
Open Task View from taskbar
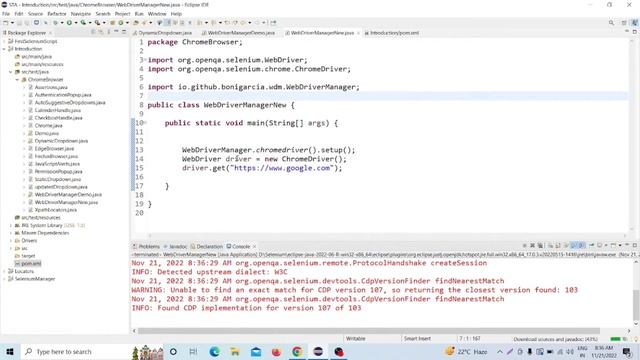coord(193,351)
